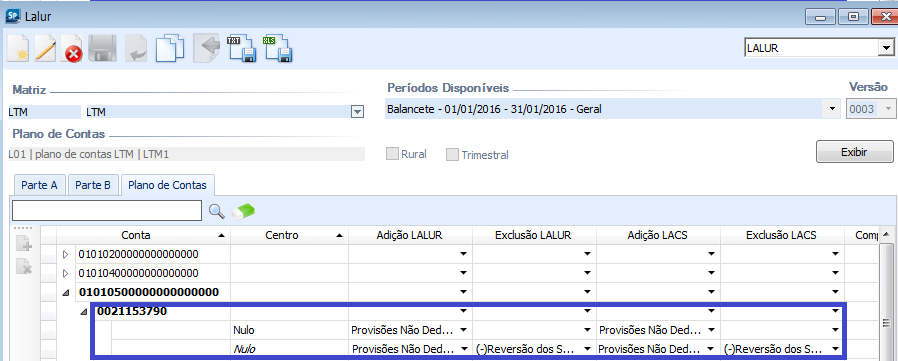The width and height of the screenshot is (898, 361).
Task: Collapse account 01010500000000000000
Action: 66,293
